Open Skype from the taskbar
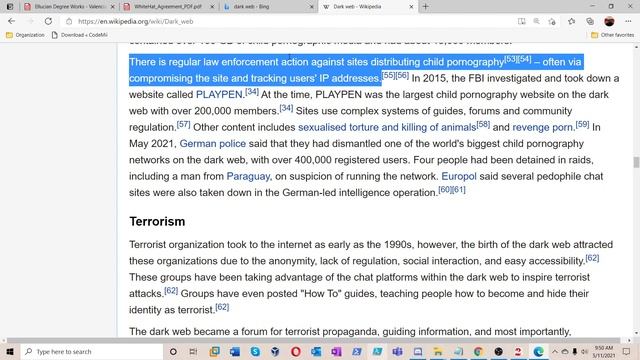Screen dimensions: 640x360 tap(255, 351)
